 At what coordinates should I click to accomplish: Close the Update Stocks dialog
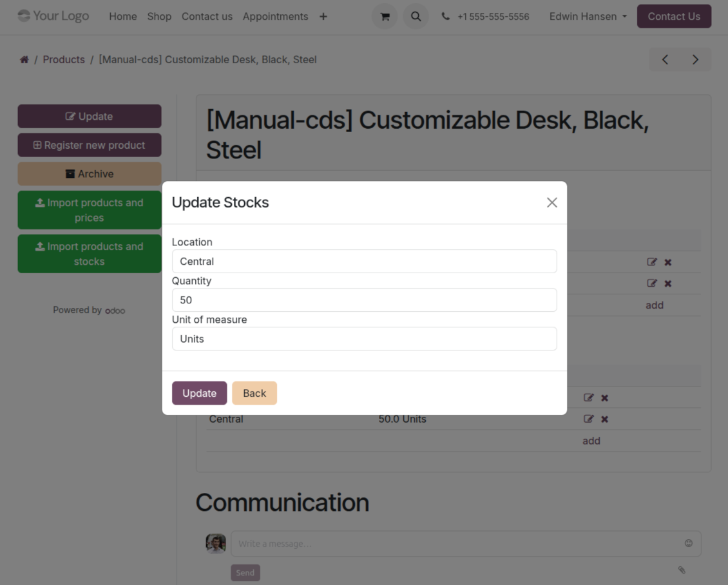point(551,202)
